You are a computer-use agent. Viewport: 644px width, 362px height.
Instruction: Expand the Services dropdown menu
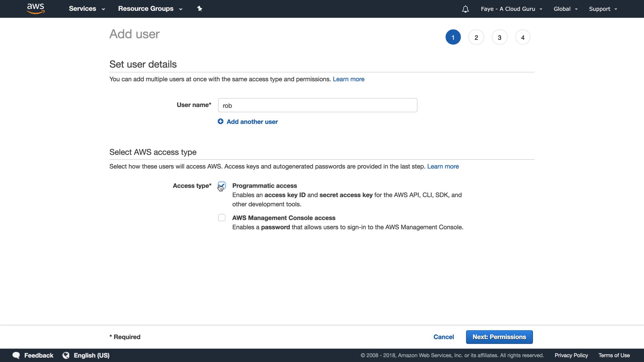point(87,9)
